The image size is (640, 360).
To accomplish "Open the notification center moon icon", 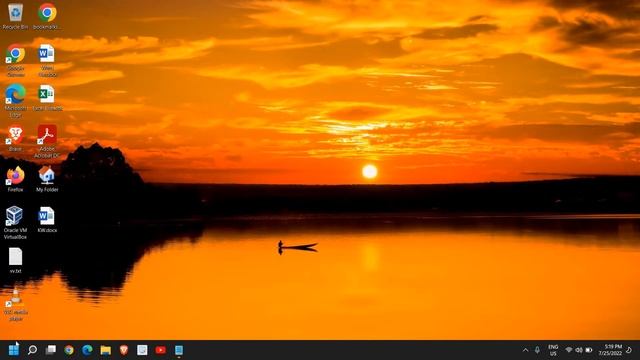I will [x=629, y=350].
